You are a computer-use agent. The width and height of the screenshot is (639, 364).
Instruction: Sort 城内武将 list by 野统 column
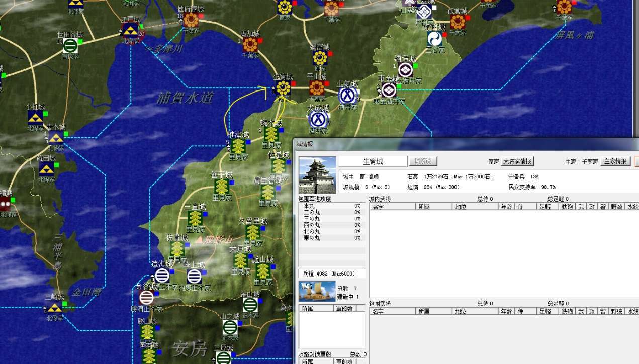tap(616, 207)
